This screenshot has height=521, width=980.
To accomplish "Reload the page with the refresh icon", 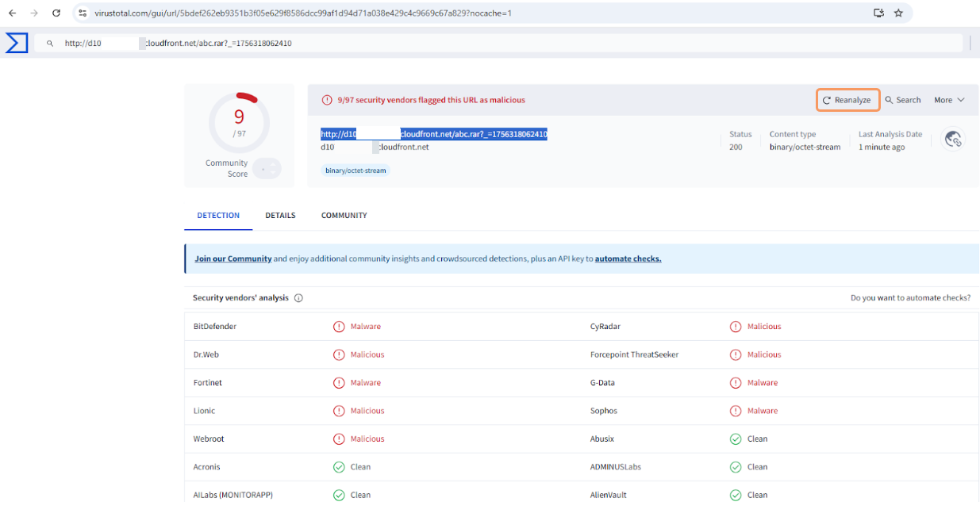I will pyautogui.click(x=56, y=13).
